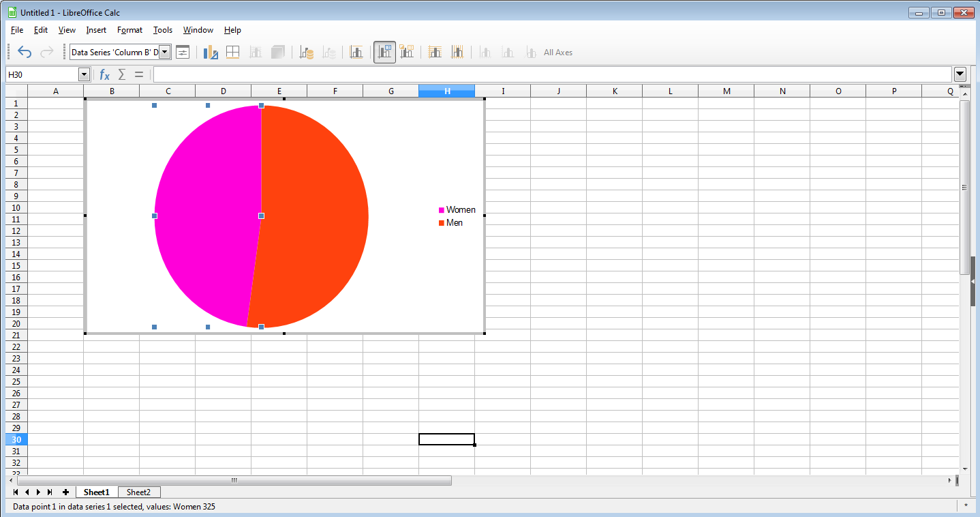Viewport: 980px width, 517px height.
Task: Toggle Horizontal Grids button
Action: coord(435,52)
